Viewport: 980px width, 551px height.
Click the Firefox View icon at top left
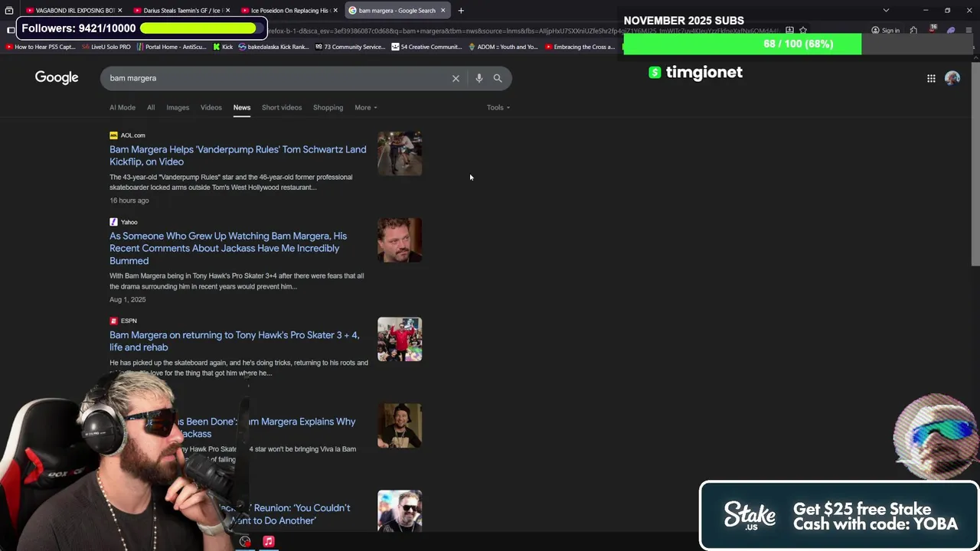(x=9, y=11)
